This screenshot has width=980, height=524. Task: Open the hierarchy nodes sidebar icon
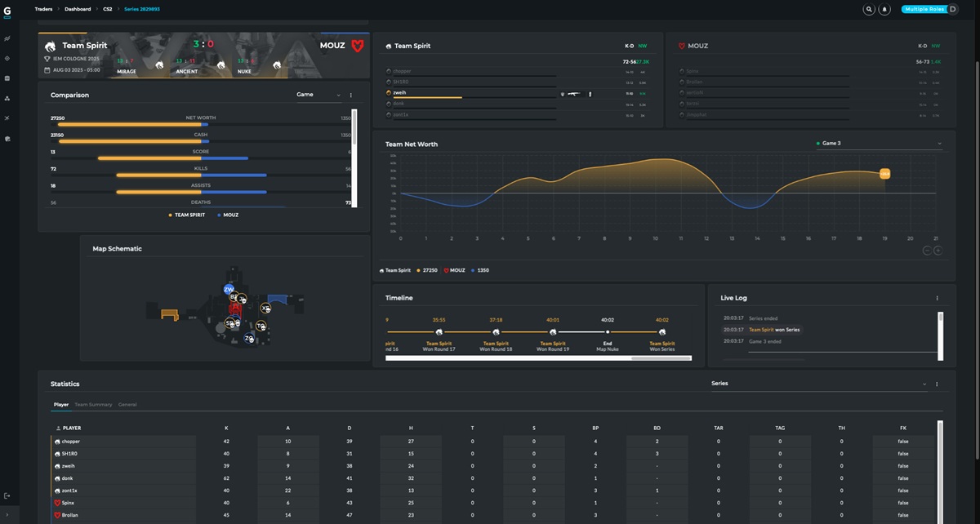(x=7, y=99)
